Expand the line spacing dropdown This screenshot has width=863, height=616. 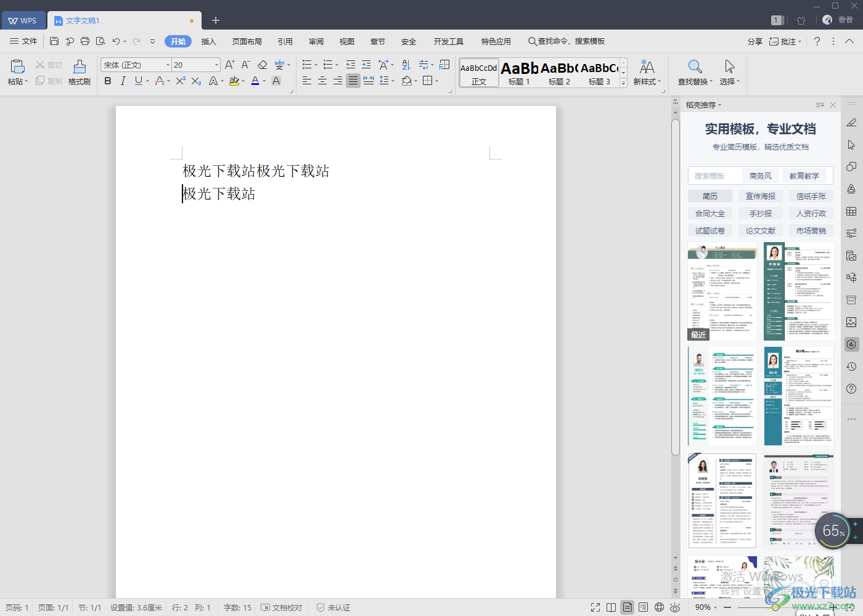pyautogui.click(x=393, y=81)
